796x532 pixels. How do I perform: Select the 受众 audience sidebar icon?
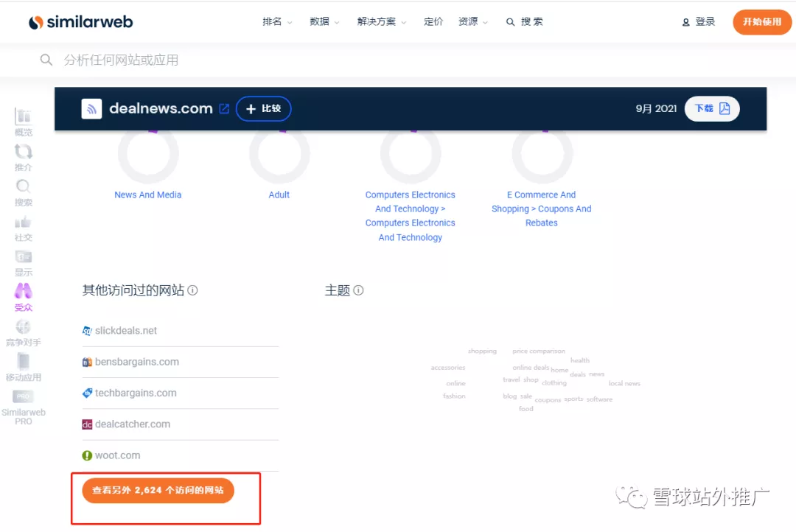click(x=23, y=298)
